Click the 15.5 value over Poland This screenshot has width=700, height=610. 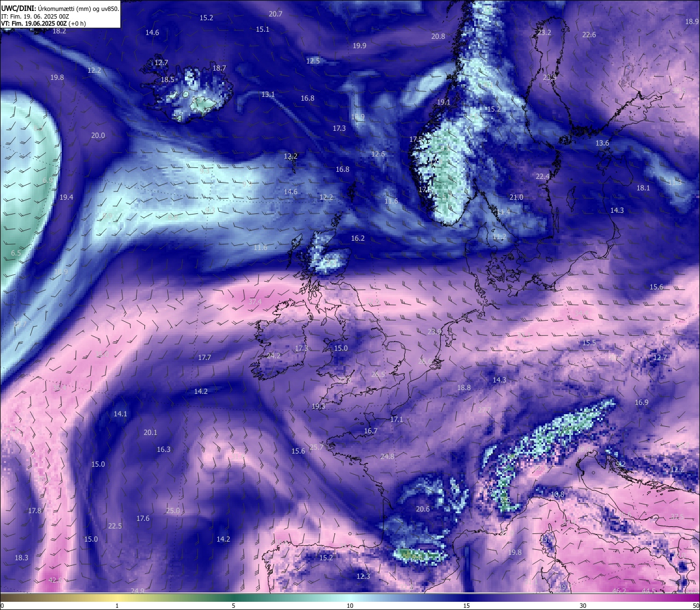589,343
